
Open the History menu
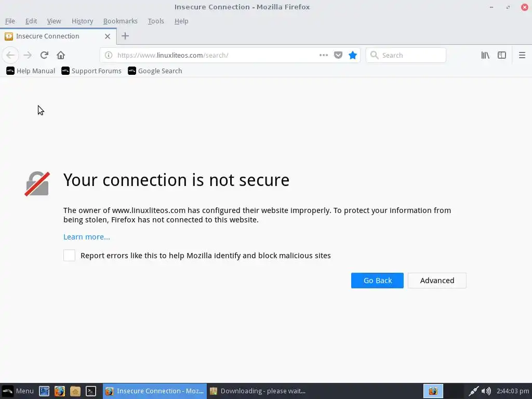click(x=82, y=21)
